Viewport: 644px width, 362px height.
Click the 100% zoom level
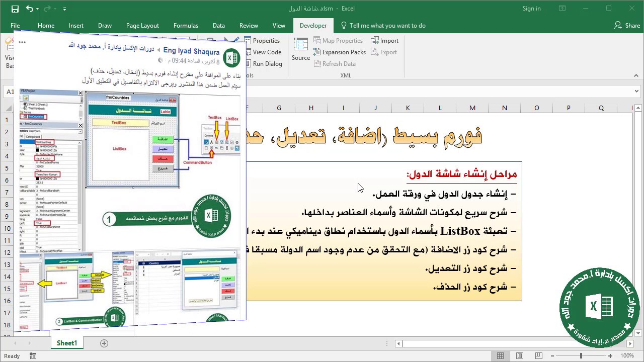[x=627, y=356]
